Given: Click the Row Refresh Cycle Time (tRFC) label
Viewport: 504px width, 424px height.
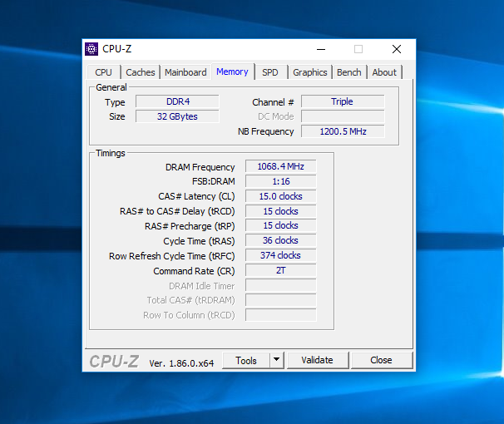Looking at the screenshot, I should [172, 256].
